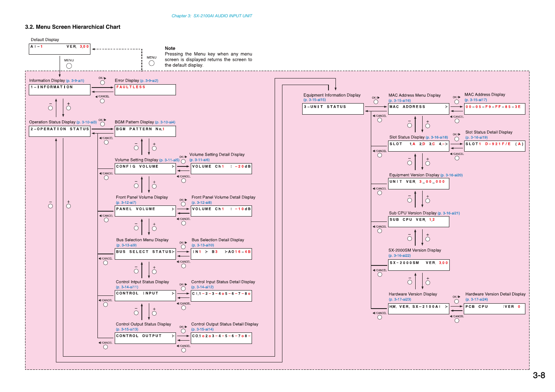Open the p. 3-14-ai11 reference
Screen dimensions: 555x392
pyautogui.click(x=127, y=287)
